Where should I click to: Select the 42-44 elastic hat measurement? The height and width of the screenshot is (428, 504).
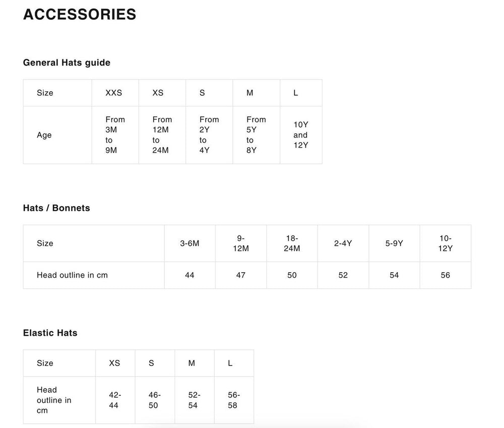click(115, 400)
